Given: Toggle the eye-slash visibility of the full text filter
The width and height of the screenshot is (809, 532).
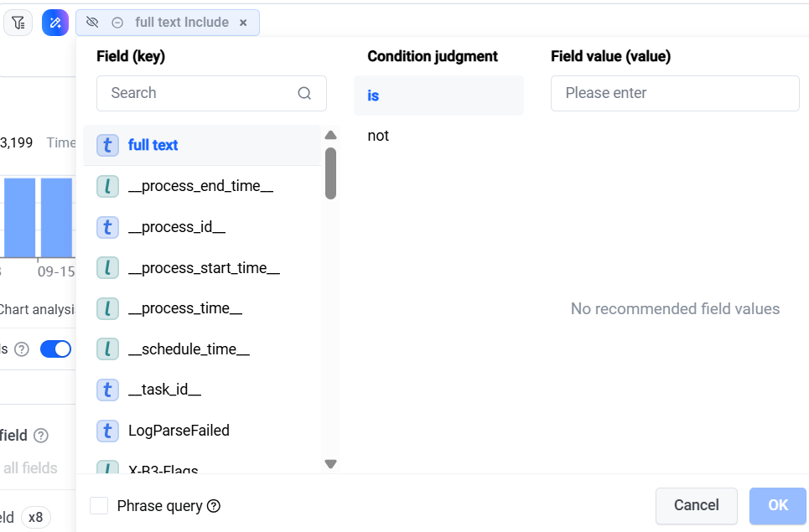Looking at the screenshot, I should tap(92, 22).
